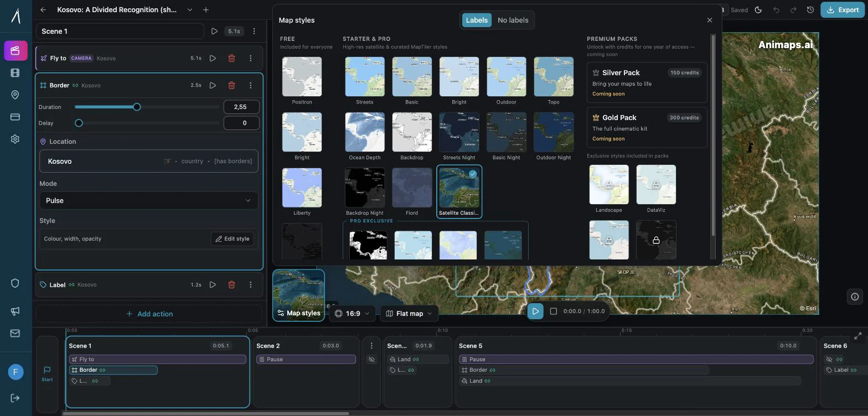Screen dimensions: 868x416
Task: Open Label action options menu
Action: (250, 284)
